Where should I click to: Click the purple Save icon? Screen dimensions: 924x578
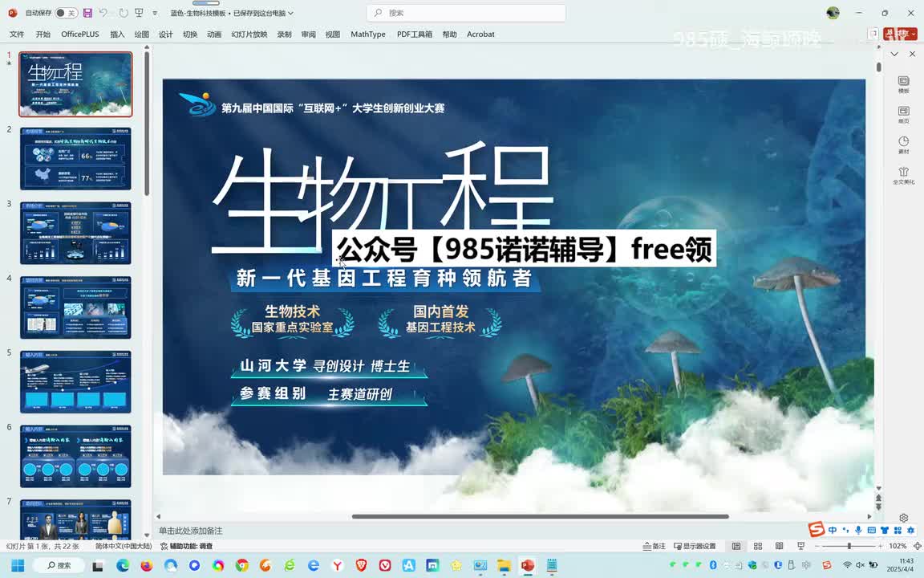(87, 13)
